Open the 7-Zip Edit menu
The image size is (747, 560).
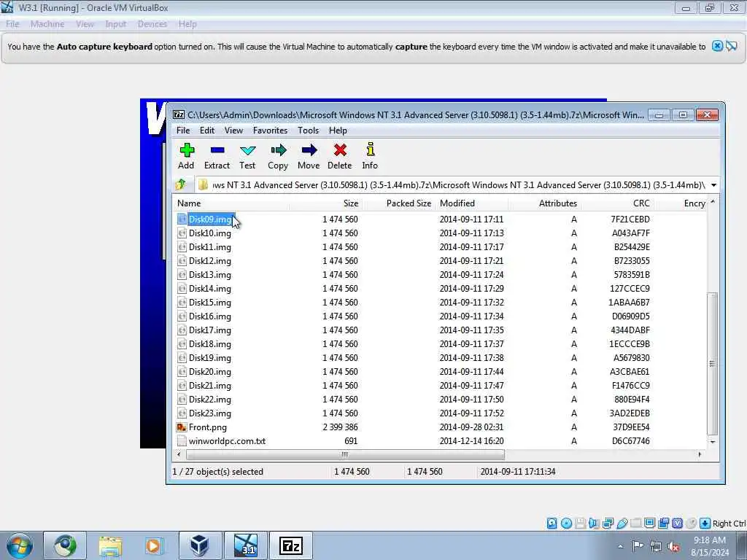[x=206, y=130]
